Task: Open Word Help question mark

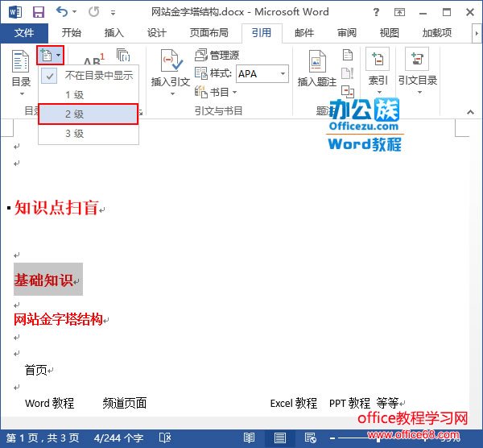Action: pyautogui.click(x=376, y=12)
